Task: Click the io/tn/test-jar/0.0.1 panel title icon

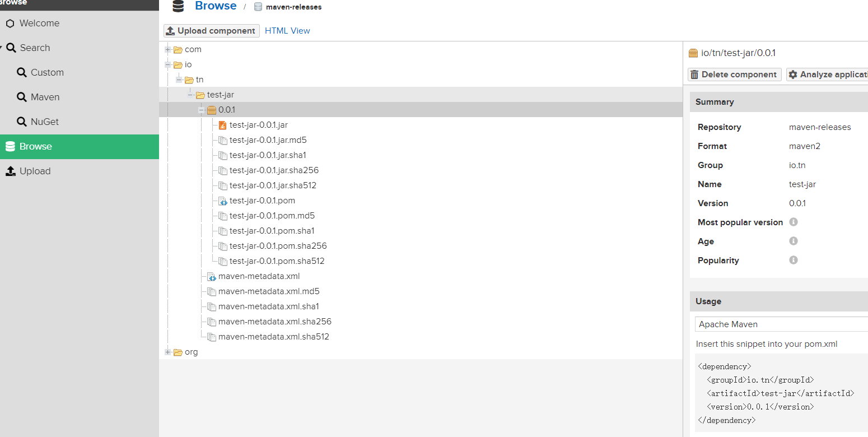Action: click(x=693, y=53)
